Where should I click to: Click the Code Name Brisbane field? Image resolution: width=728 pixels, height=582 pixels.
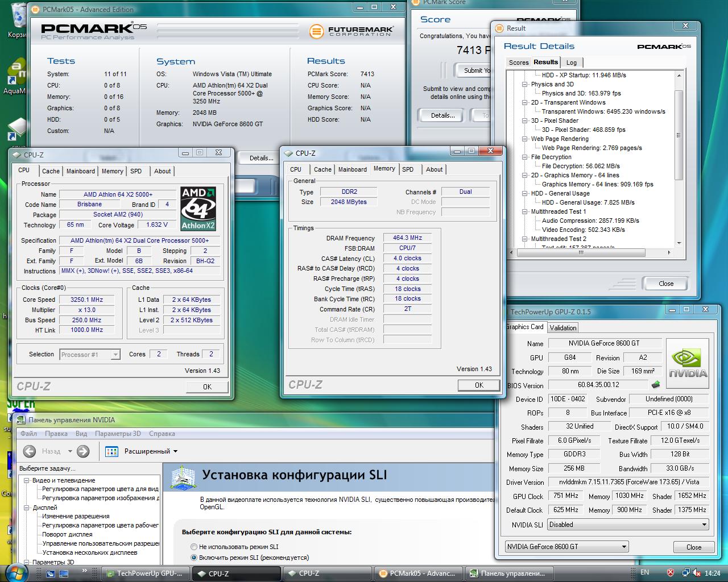[90, 204]
